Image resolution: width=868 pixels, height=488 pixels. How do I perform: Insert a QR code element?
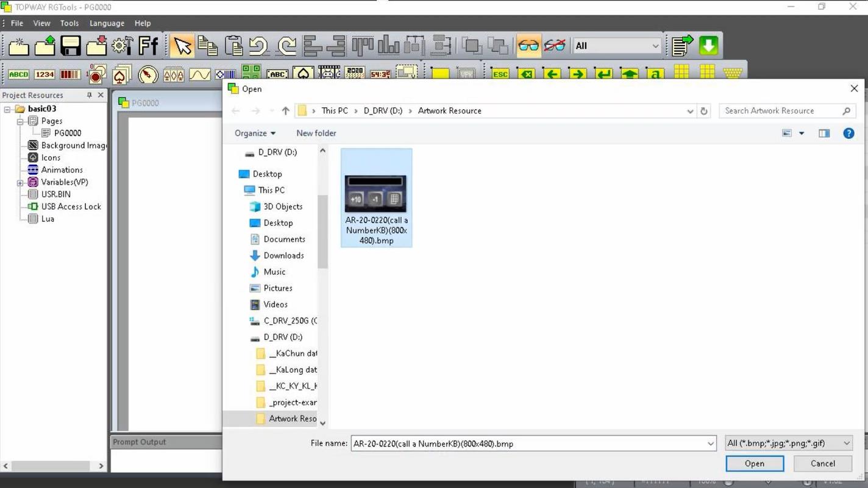(251, 72)
